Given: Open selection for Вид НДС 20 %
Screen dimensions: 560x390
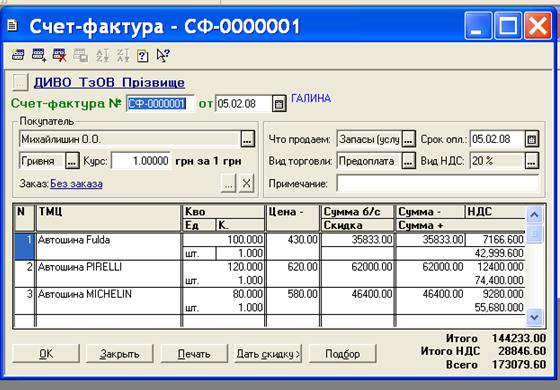Looking at the screenshot, I should (532, 161).
